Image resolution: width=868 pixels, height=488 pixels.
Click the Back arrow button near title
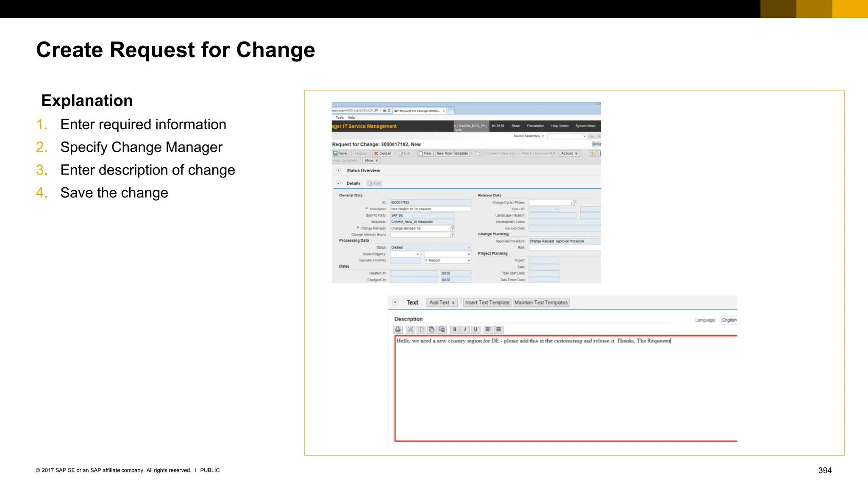pyautogui.click(x=596, y=144)
